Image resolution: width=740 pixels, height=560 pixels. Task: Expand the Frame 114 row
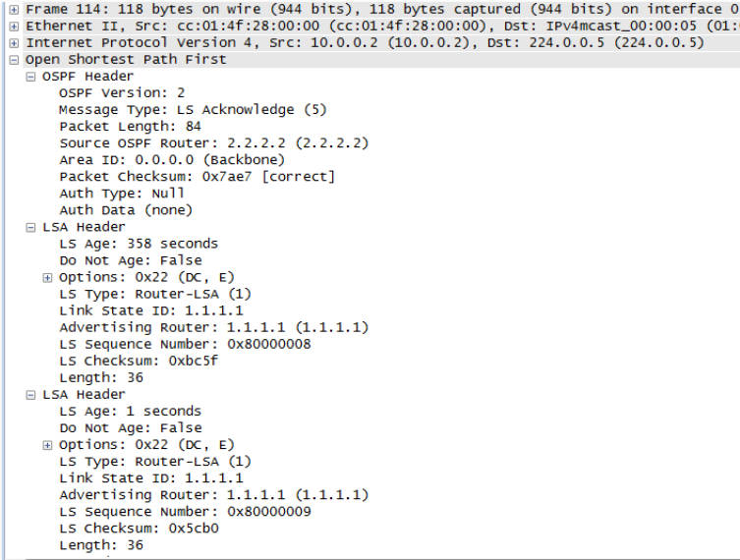point(14,10)
